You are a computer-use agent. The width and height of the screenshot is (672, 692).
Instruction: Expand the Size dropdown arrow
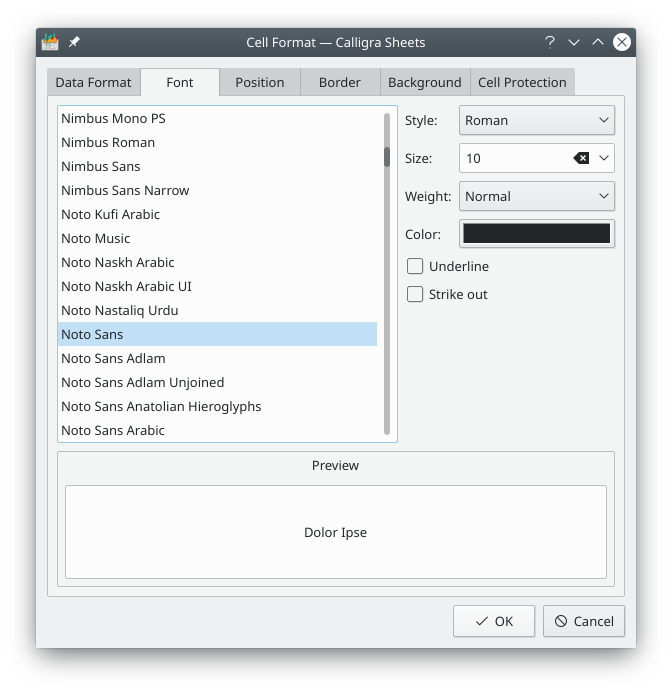[x=604, y=158]
